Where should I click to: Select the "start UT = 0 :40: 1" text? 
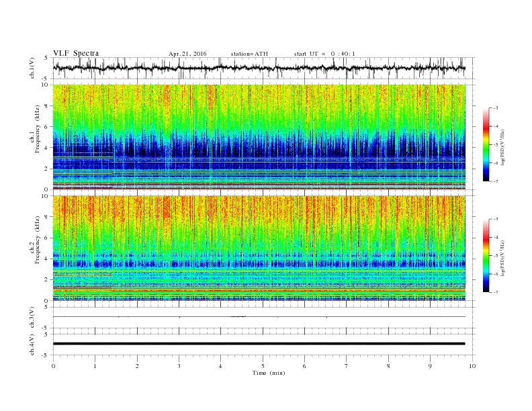coord(324,54)
